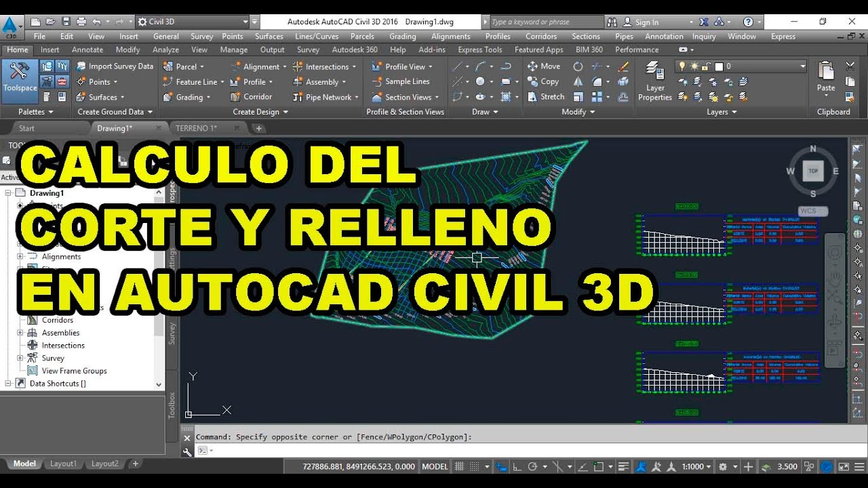
Task: Toggle ortho mode in status bar
Action: [517, 466]
